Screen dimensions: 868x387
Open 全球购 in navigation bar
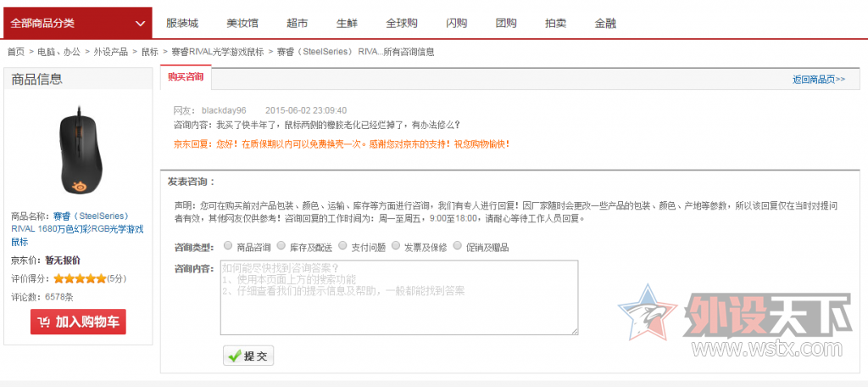(x=402, y=23)
